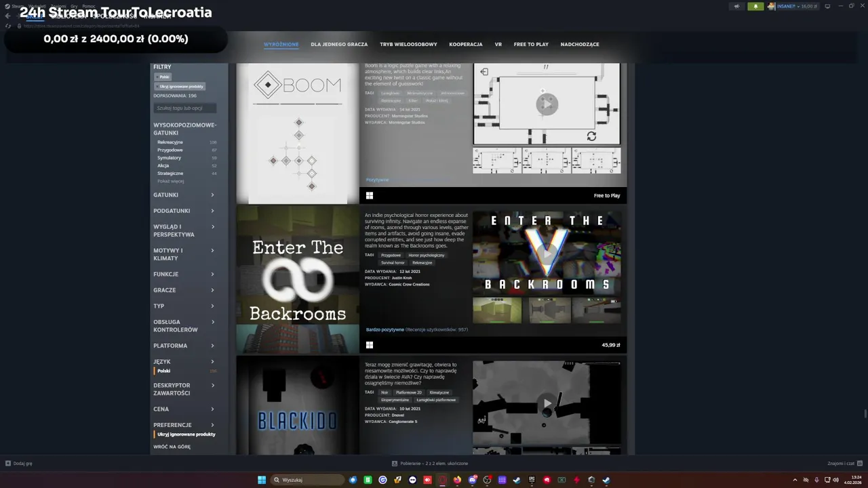
Task: Expand the Gatunki filter section
Action: 184,195
